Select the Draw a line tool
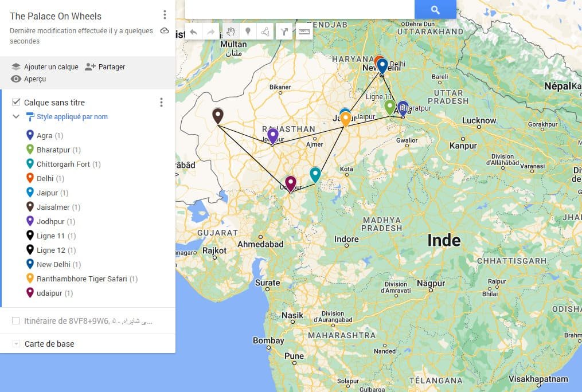This screenshot has width=582, height=392. tap(265, 32)
